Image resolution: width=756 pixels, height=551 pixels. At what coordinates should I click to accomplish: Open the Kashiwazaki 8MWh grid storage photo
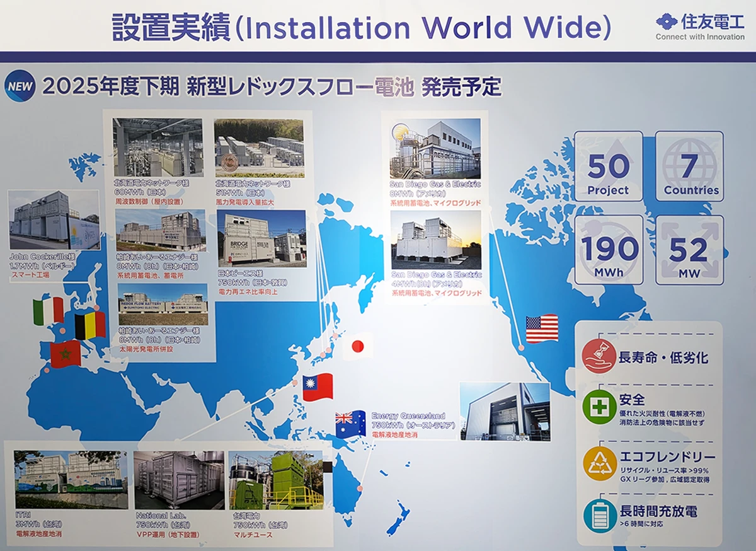click(x=162, y=231)
